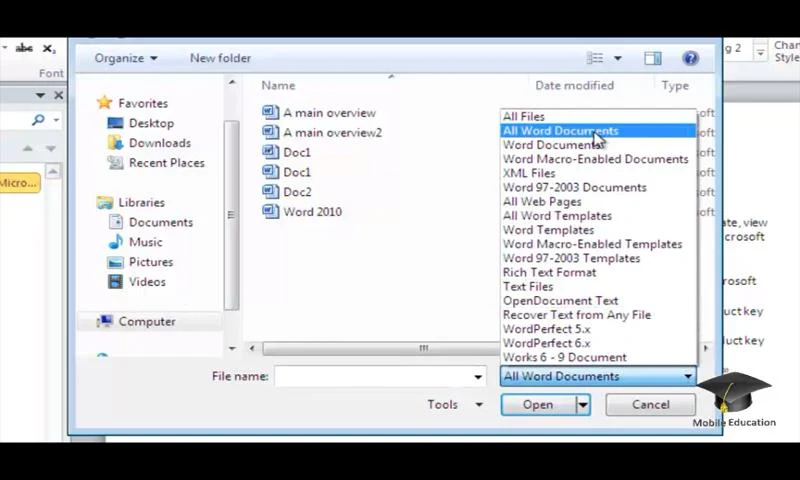Select Libraries in navigation pane
The width and height of the screenshot is (800, 480).
(141, 203)
